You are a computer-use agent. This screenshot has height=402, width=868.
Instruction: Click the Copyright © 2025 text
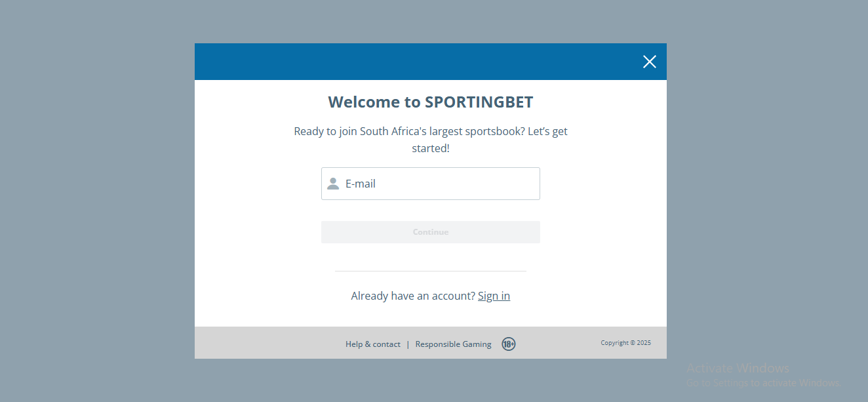[626, 342]
